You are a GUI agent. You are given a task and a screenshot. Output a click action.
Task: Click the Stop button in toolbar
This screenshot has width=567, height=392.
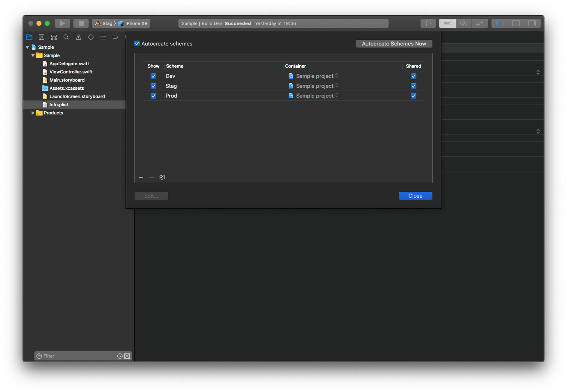tap(81, 23)
